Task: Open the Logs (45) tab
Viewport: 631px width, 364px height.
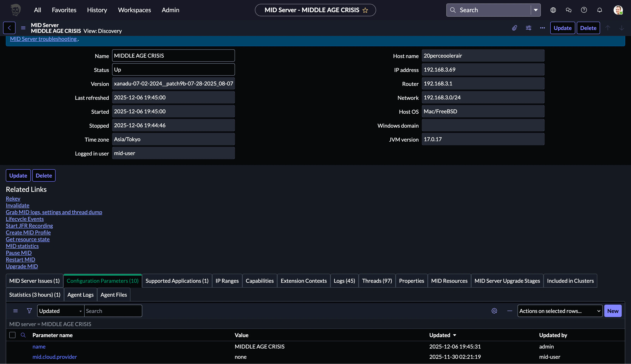Action: [x=344, y=281]
